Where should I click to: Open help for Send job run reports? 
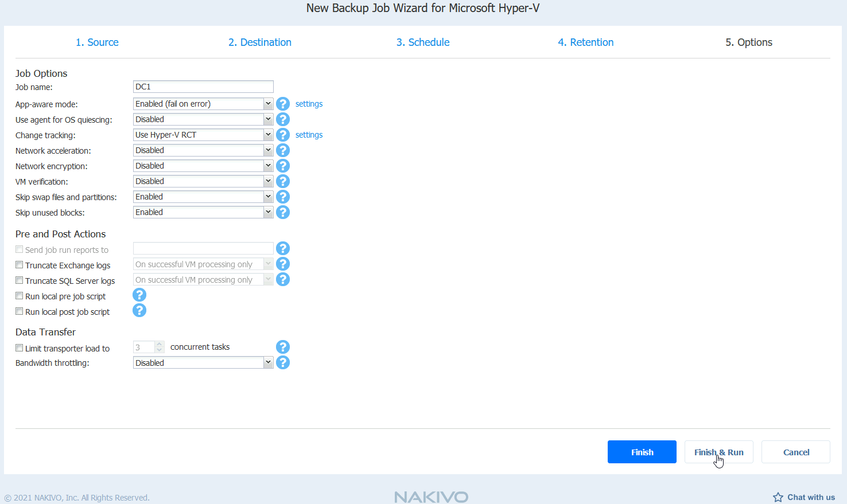pos(283,248)
